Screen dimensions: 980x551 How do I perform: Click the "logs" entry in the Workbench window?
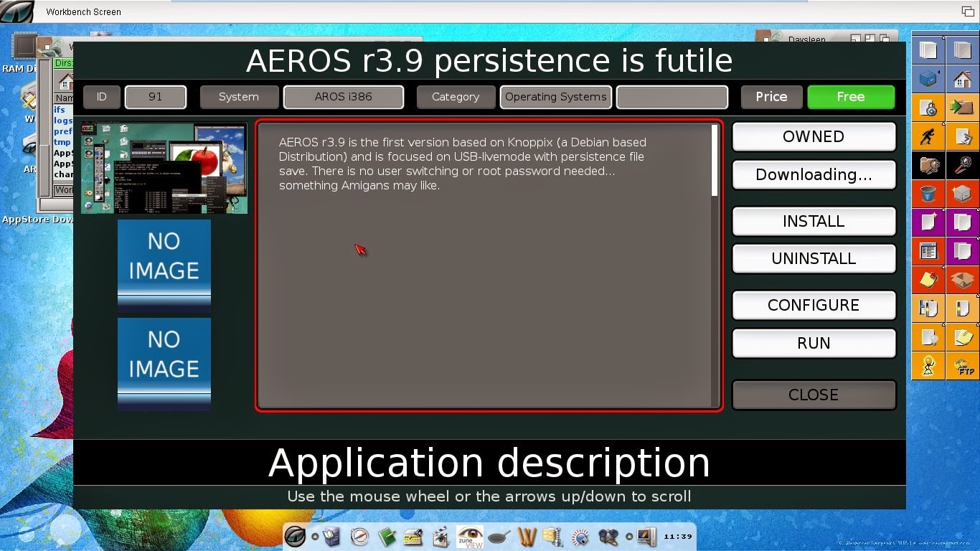tap(63, 121)
